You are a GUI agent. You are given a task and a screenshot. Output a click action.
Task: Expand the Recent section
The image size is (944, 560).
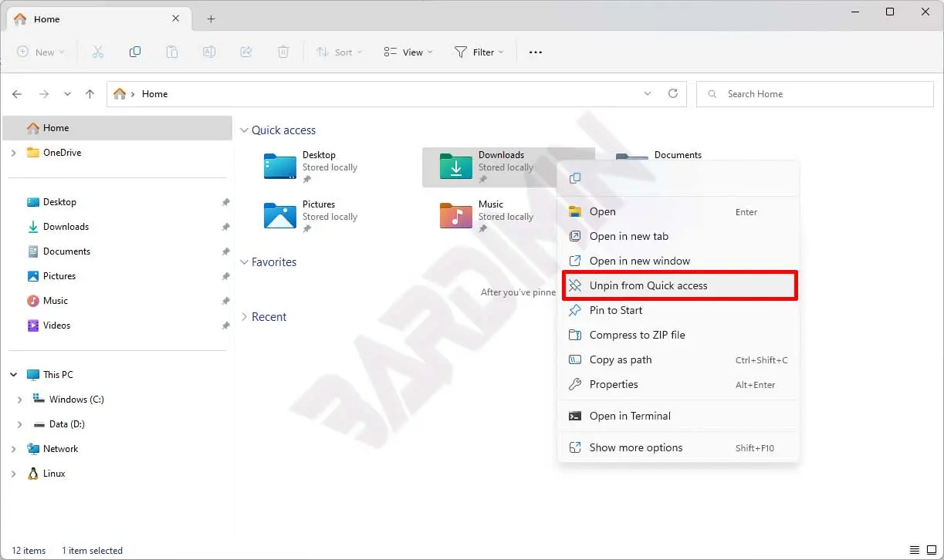coord(244,317)
